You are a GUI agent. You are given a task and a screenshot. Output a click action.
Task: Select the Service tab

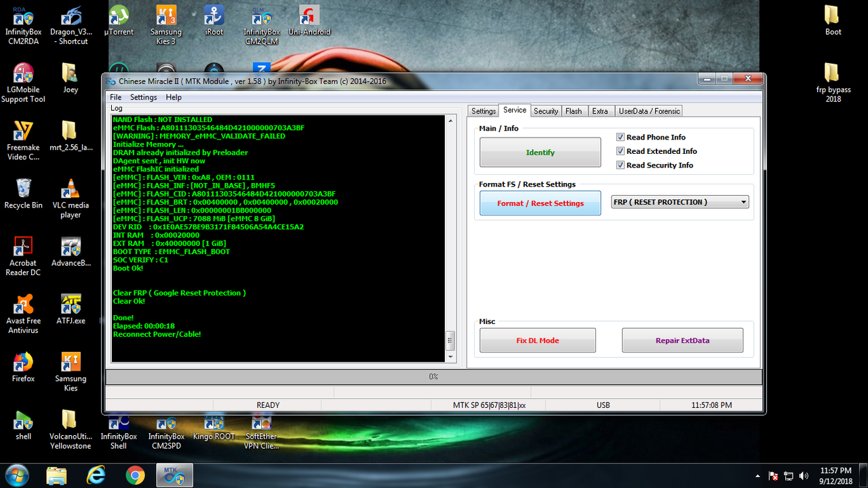(515, 110)
